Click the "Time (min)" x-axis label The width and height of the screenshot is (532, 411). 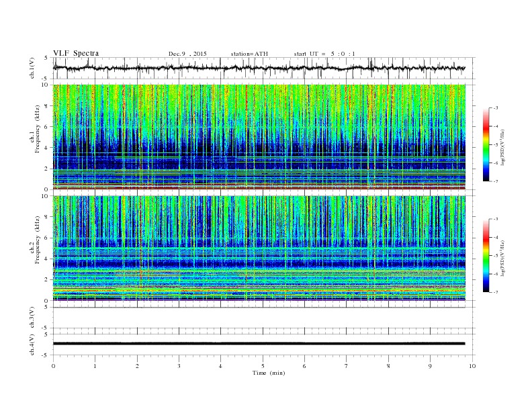click(x=269, y=373)
